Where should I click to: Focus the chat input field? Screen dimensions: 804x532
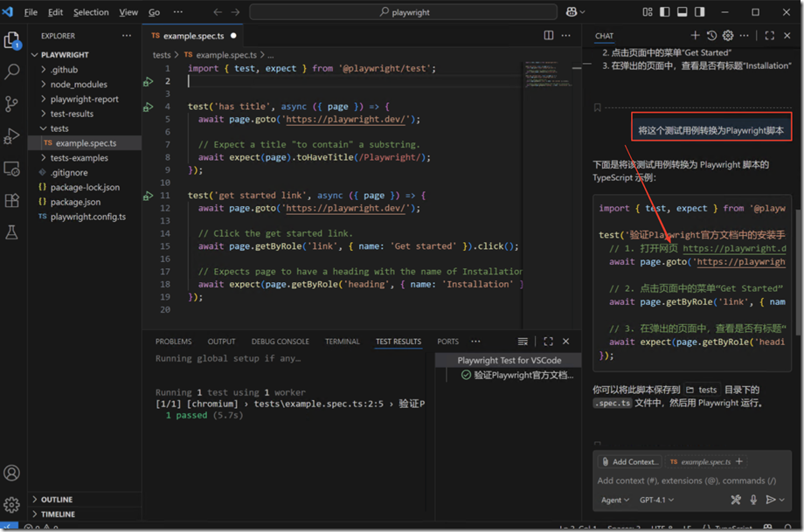click(687, 480)
